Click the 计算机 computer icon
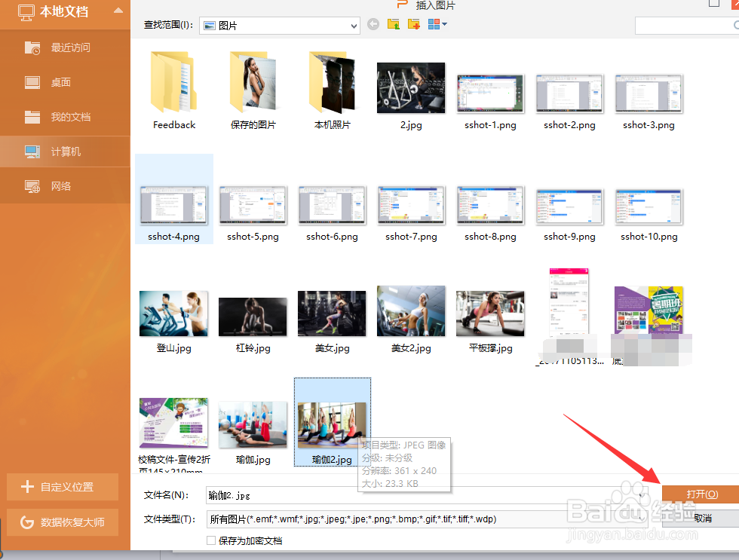The height and width of the screenshot is (560, 739). 32,151
